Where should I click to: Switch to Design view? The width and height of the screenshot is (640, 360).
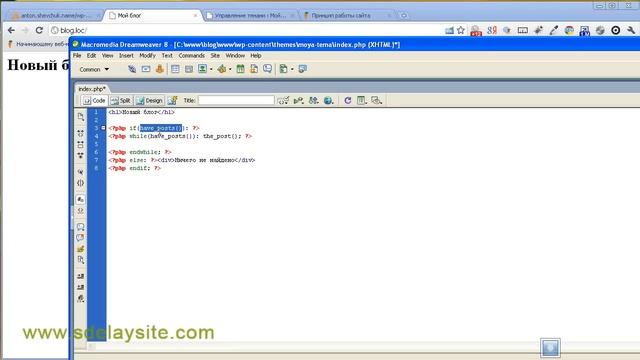coord(149,100)
